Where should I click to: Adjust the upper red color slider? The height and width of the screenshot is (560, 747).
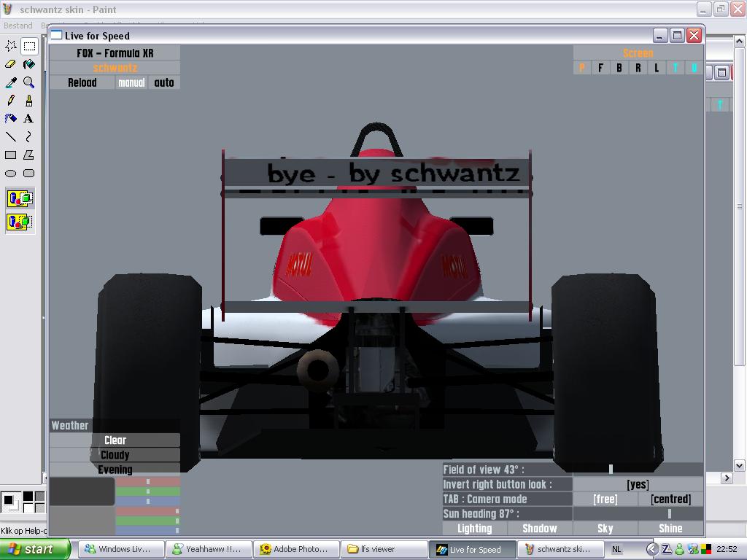pos(147,482)
